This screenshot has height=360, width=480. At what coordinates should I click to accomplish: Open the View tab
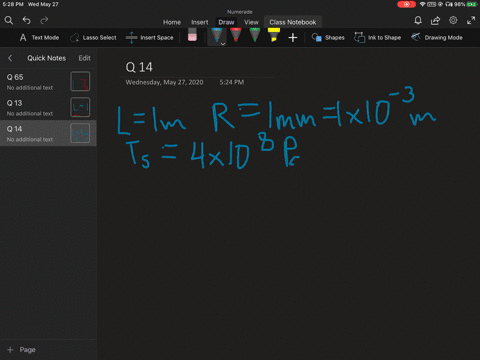[x=251, y=22]
